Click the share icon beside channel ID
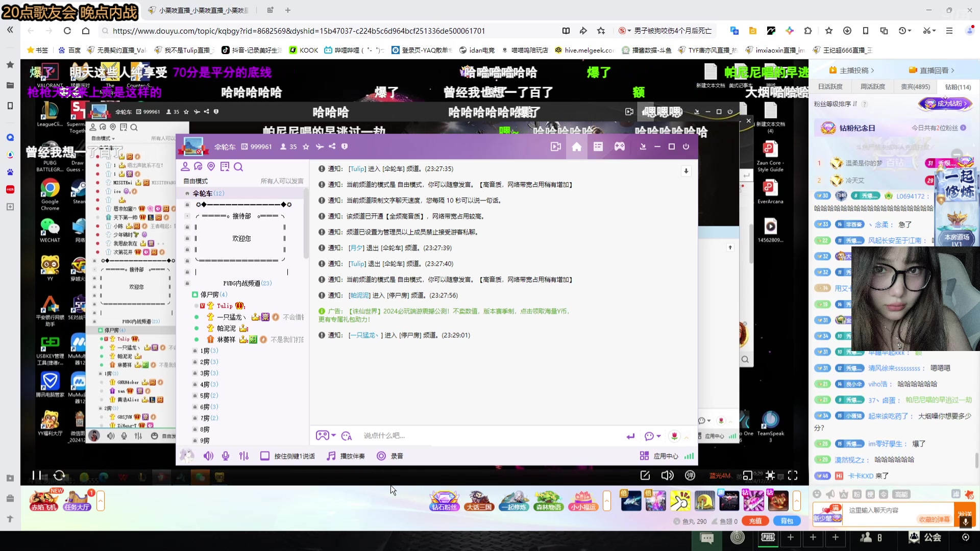 click(x=332, y=147)
